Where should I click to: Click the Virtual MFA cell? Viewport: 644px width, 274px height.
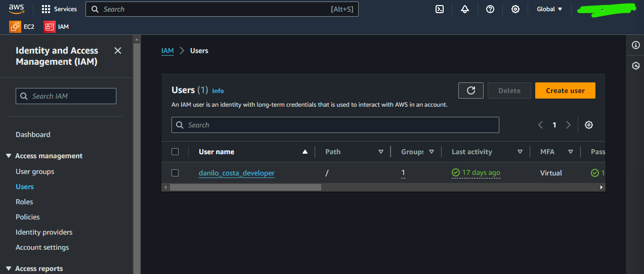551,173
